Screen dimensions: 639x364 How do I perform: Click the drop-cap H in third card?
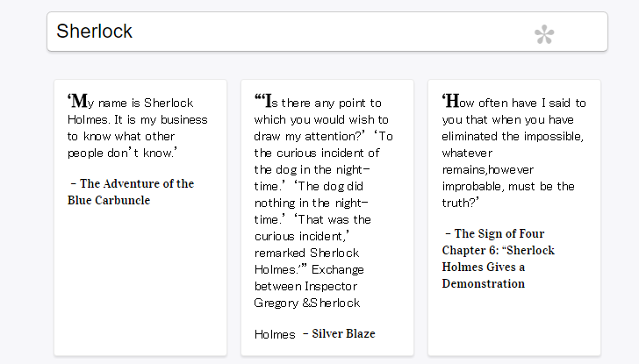pyautogui.click(x=452, y=101)
